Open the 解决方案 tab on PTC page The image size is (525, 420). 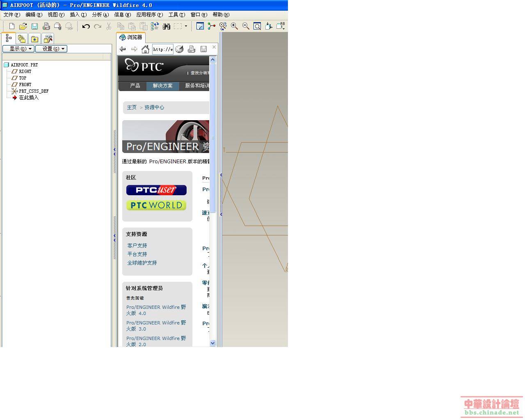pyautogui.click(x=163, y=86)
